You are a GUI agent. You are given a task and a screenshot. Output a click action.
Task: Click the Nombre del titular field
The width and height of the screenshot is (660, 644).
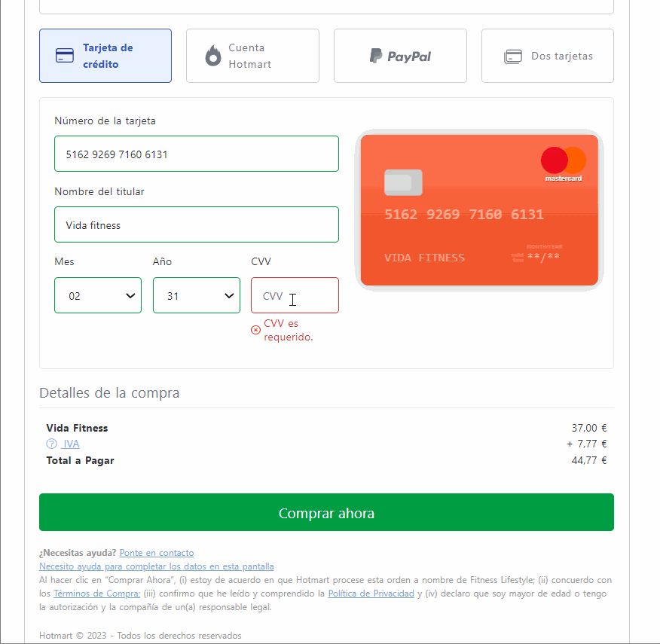pyautogui.click(x=197, y=224)
